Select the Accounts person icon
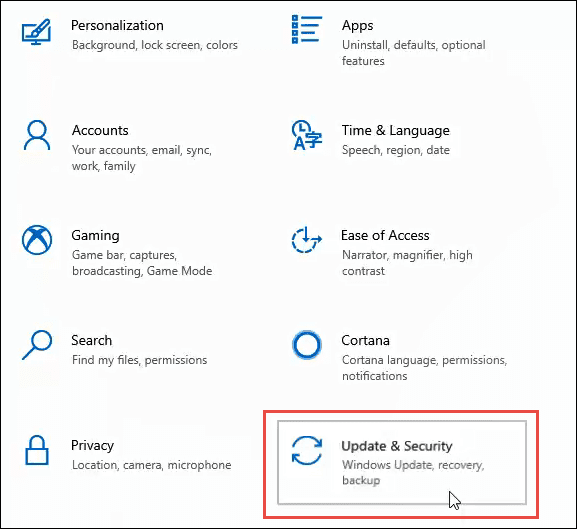 (37, 135)
